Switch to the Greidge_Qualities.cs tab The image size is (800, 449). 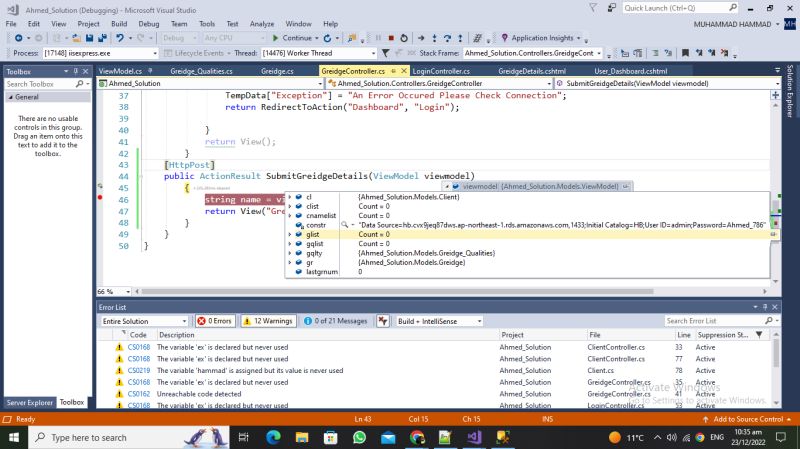tap(201, 71)
